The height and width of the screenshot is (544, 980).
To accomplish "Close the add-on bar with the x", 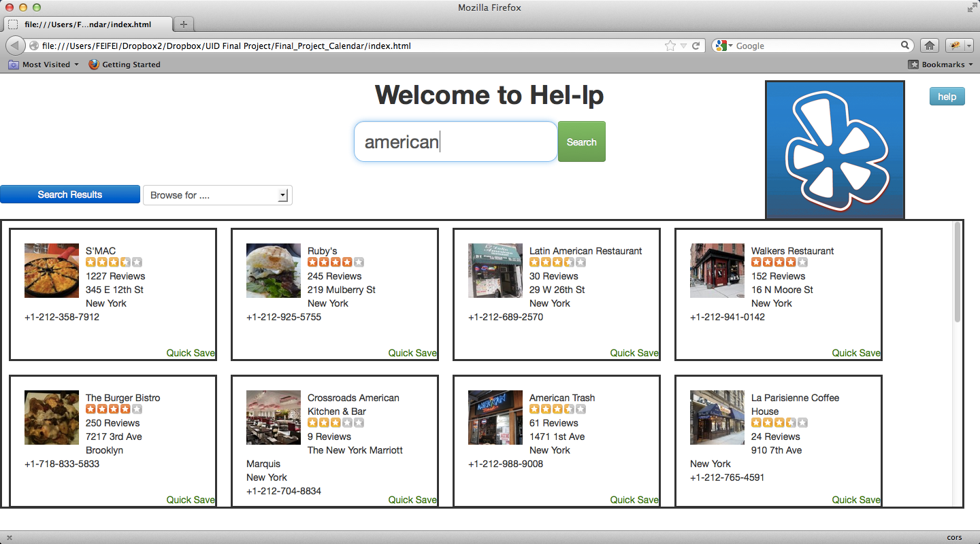I will pyautogui.click(x=10, y=537).
